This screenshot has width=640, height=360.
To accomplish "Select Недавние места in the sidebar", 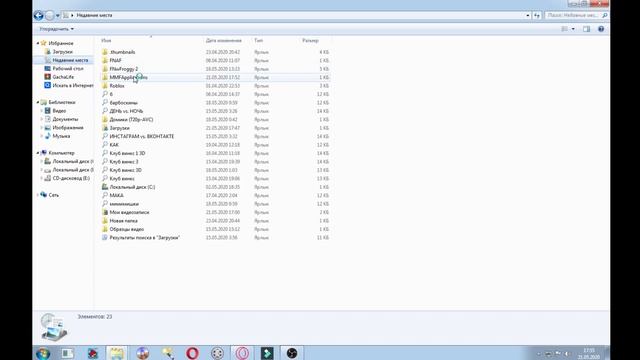I will coord(70,60).
